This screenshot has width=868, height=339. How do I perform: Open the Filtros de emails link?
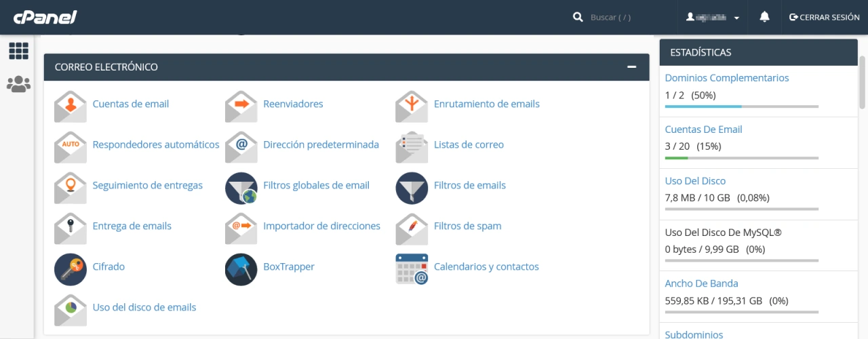coord(470,185)
